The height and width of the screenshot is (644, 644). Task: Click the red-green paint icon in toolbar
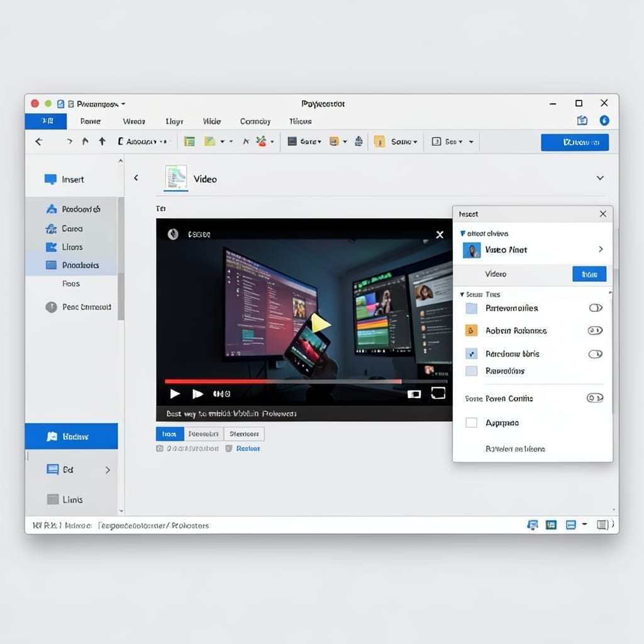(261, 142)
